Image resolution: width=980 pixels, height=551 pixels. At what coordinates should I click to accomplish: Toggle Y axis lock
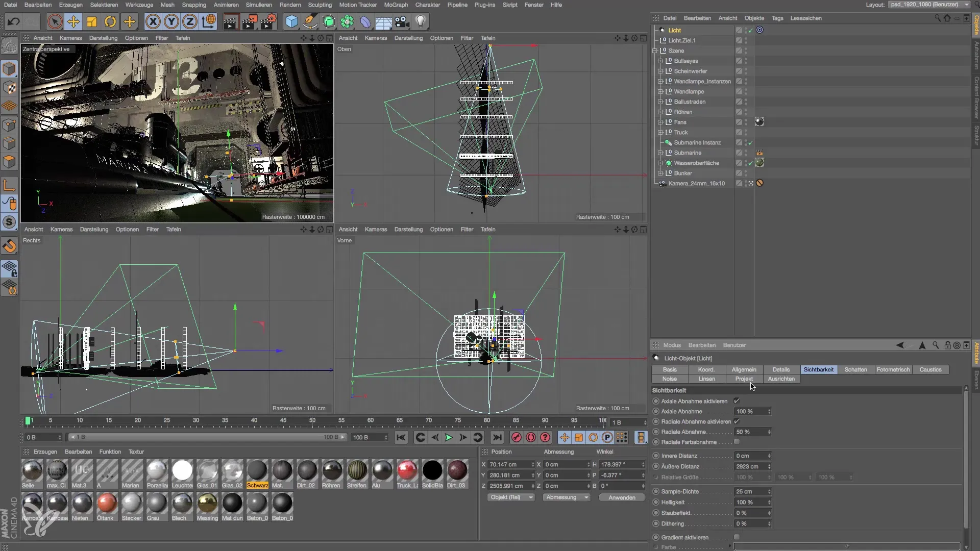(171, 21)
